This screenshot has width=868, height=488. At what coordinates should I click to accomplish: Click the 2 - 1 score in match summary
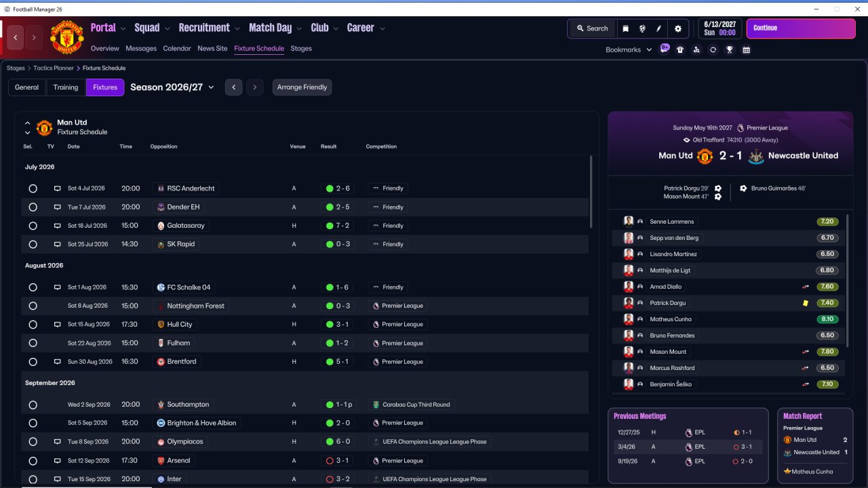tap(730, 156)
